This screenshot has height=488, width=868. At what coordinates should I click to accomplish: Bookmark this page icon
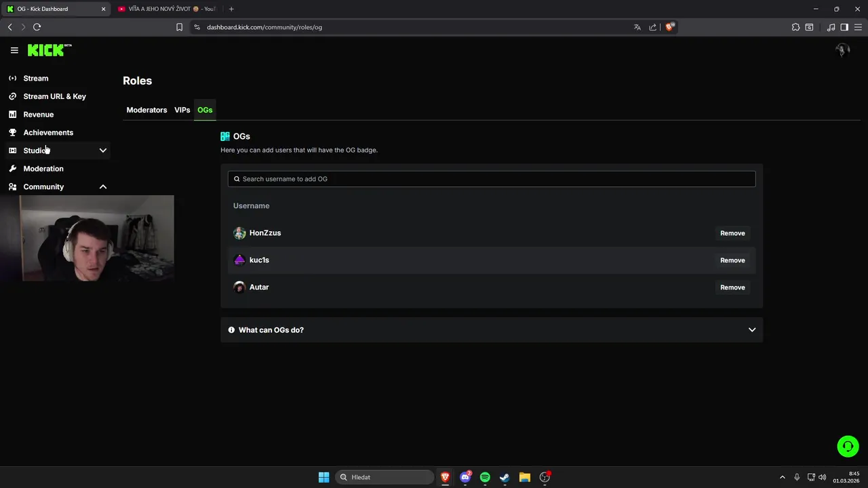(x=179, y=27)
